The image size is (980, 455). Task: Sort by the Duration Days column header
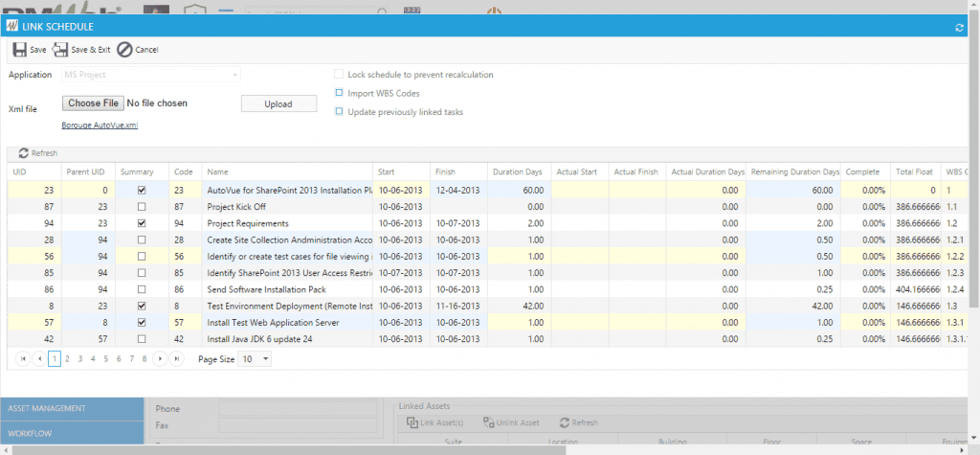click(516, 171)
